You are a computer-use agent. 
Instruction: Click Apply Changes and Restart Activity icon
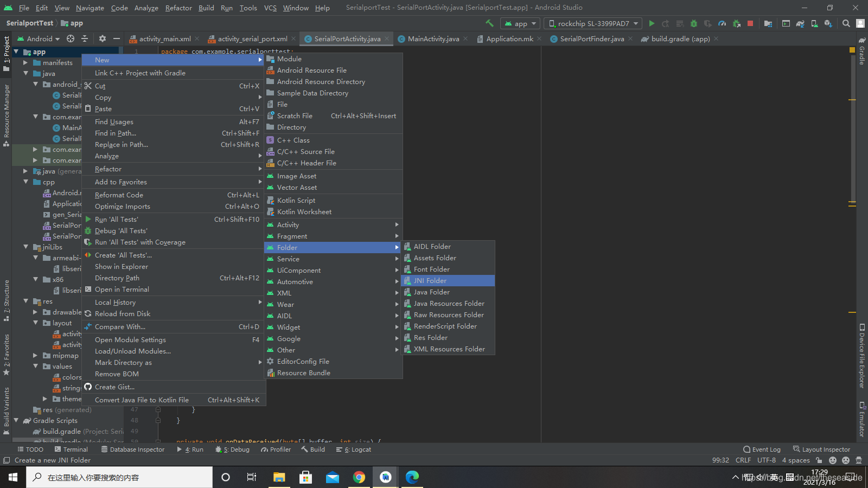[x=666, y=23]
